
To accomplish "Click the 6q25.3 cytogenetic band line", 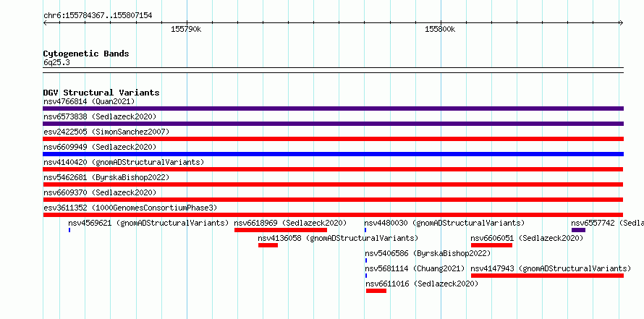I will coord(333,70).
